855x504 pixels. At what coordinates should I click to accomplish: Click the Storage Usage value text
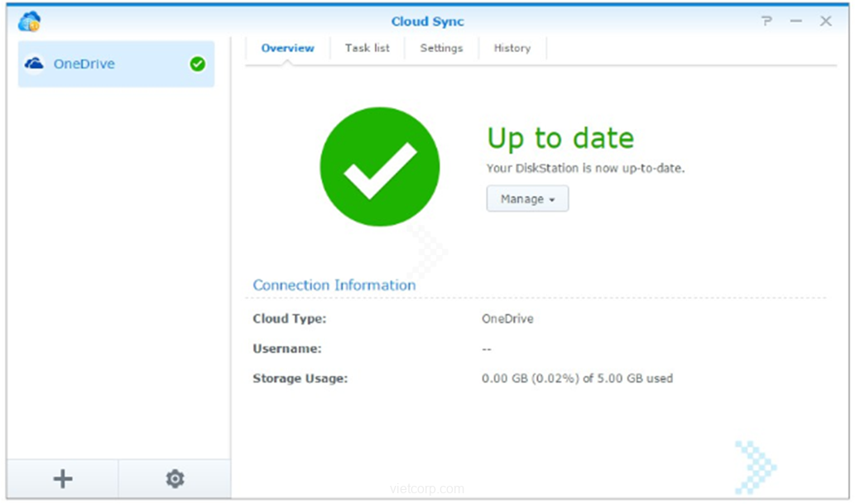[577, 378]
